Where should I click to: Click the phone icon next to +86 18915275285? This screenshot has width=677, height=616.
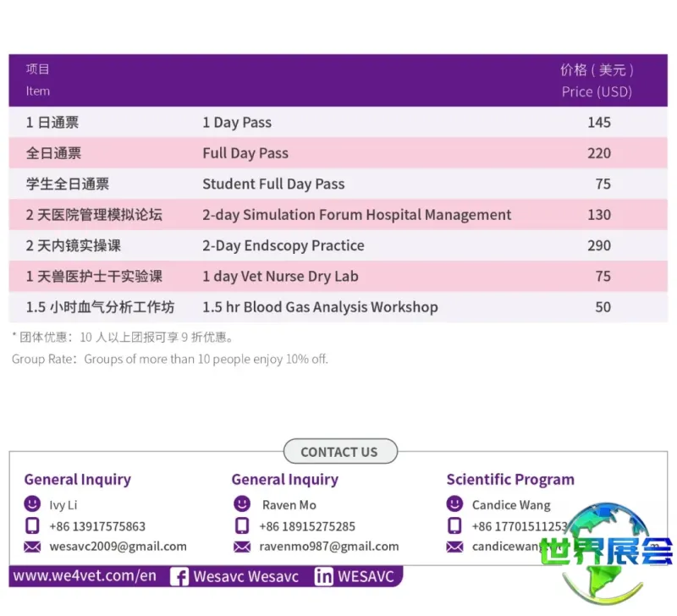(x=242, y=525)
